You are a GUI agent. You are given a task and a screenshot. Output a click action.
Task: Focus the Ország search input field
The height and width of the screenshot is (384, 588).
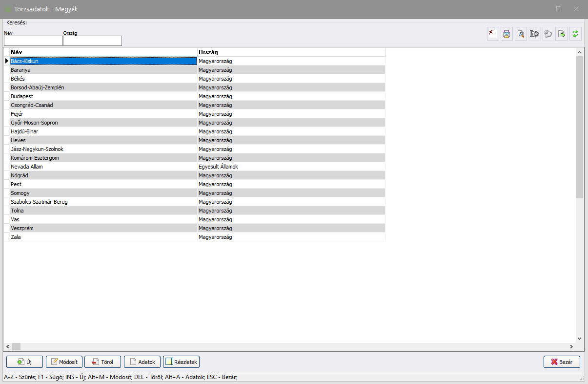click(x=92, y=41)
